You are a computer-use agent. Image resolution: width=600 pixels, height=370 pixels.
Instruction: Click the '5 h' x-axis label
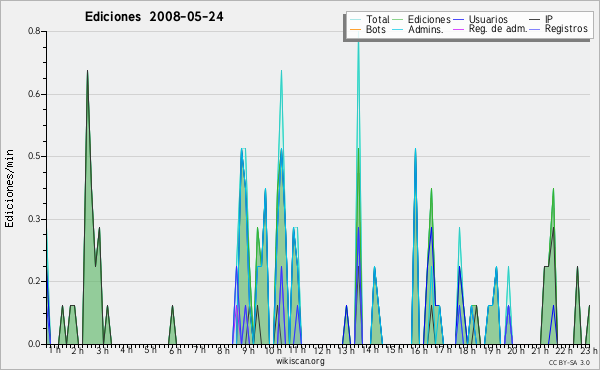point(150,350)
